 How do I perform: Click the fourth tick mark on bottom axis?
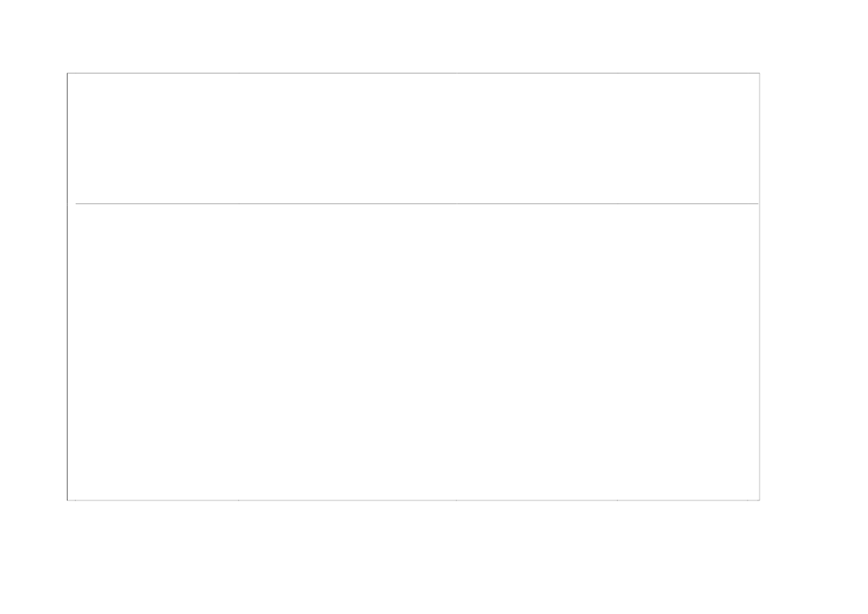(x=617, y=500)
